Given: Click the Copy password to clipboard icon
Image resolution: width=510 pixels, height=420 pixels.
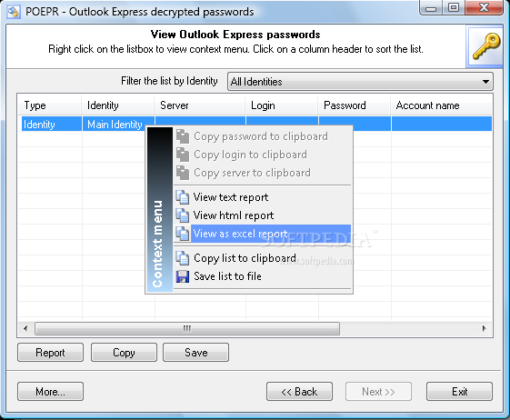Looking at the screenshot, I should point(183,136).
